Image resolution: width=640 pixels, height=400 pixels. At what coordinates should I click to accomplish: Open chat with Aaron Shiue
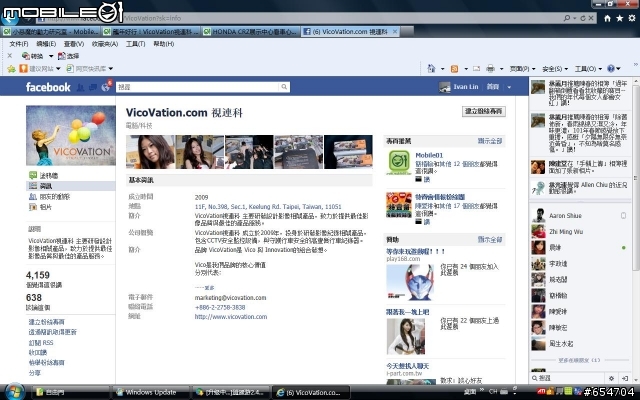click(x=579, y=216)
